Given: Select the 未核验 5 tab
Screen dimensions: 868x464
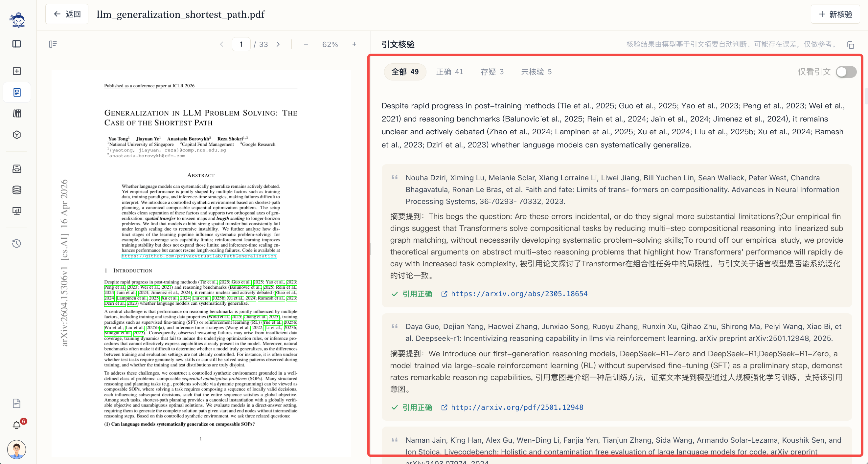Looking at the screenshot, I should (x=537, y=72).
